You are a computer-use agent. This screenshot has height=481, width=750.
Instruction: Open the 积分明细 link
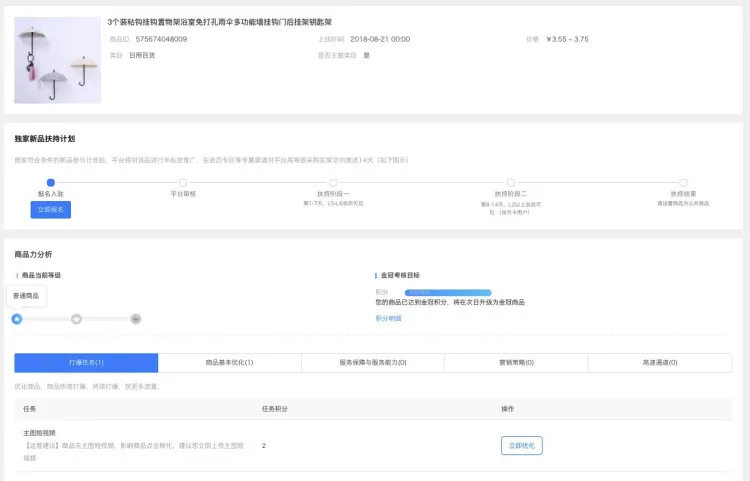pos(388,318)
